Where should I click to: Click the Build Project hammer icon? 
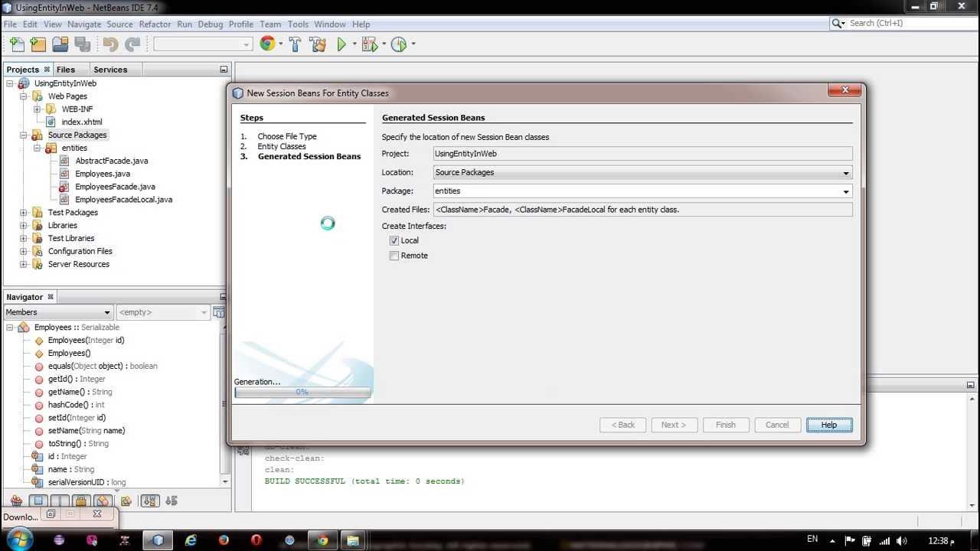tap(295, 44)
